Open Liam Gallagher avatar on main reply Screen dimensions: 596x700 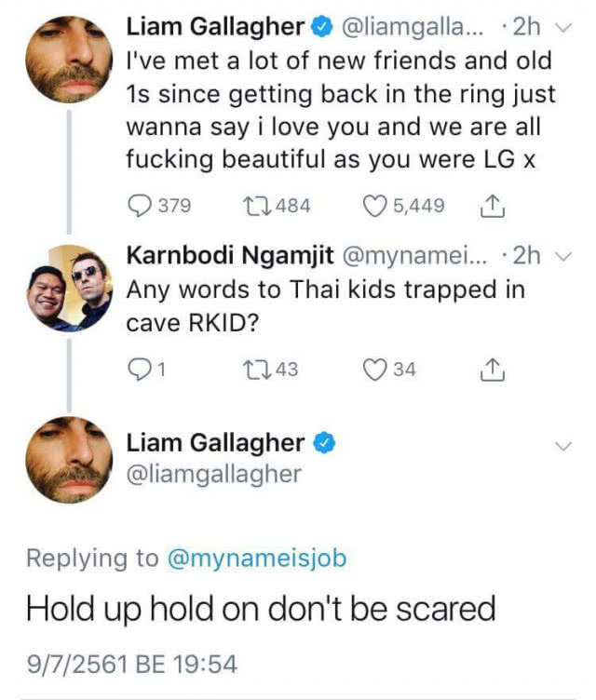69,460
